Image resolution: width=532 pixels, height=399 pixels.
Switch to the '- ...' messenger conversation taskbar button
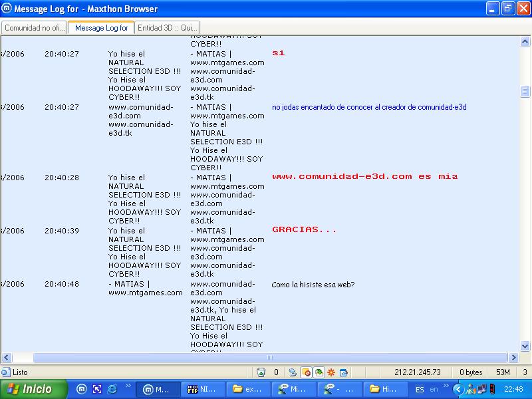coord(340,389)
